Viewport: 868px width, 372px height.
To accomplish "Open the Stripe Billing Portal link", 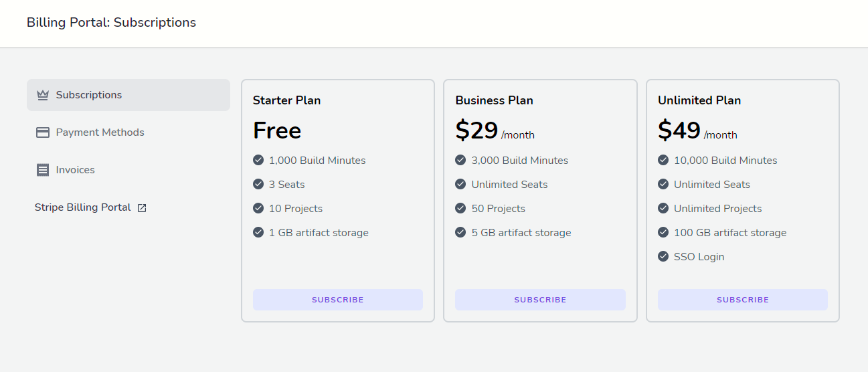I will tap(83, 207).
